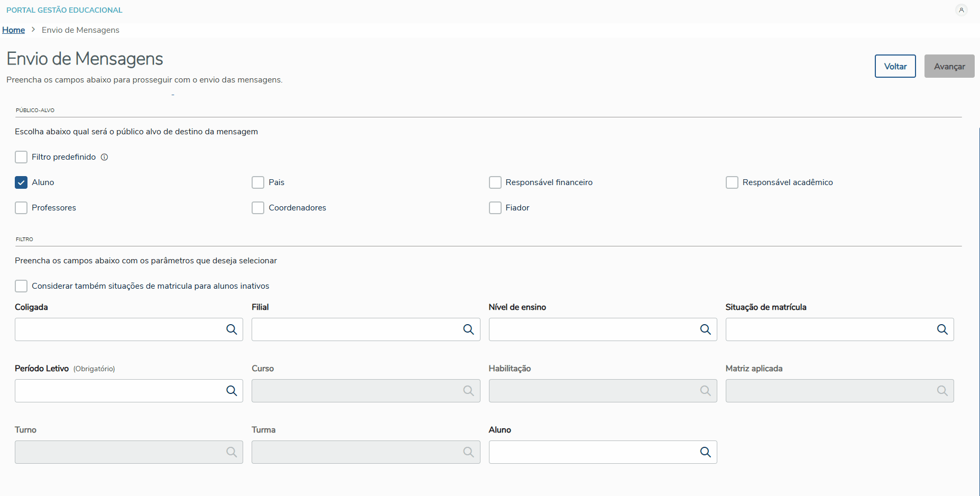Go to Home via breadcrumb link
Image resolution: width=980 pixels, height=496 pixels.
click(x=14, y=30)
